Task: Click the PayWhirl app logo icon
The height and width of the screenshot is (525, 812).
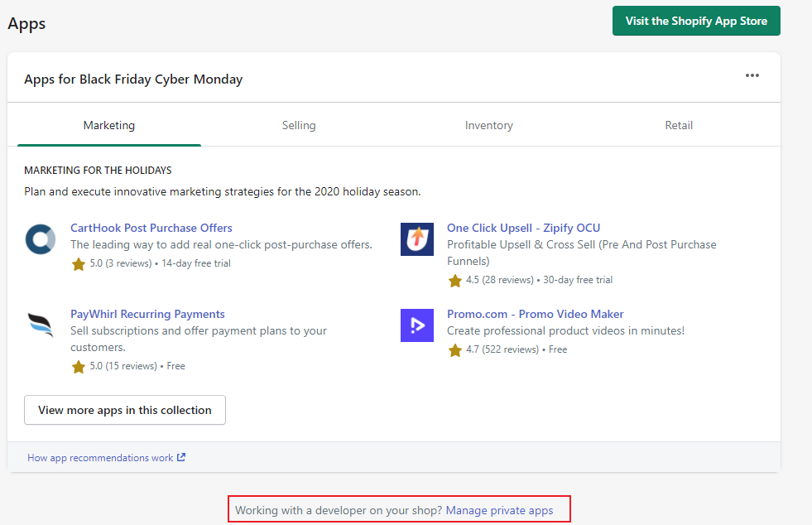Action: 40,325
